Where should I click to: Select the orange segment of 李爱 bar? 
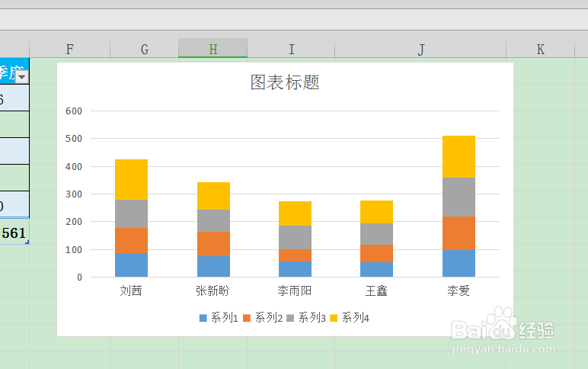click(459, 233)
